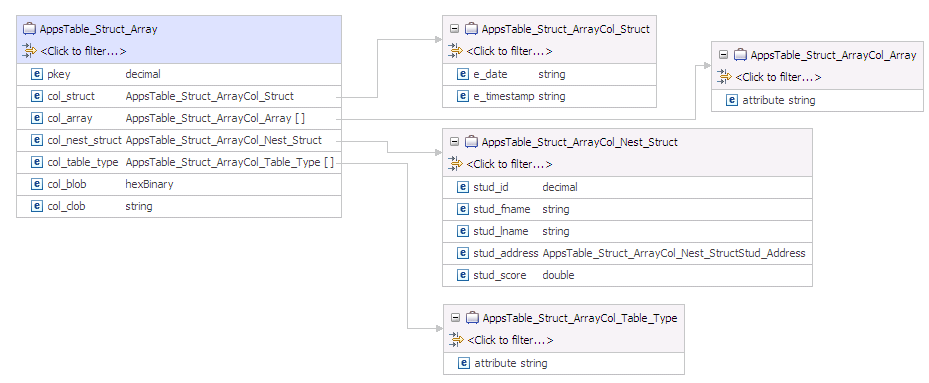Select the col_table_type attribute row
This screenshot has height=383, width=929.
tap(179, 162)
